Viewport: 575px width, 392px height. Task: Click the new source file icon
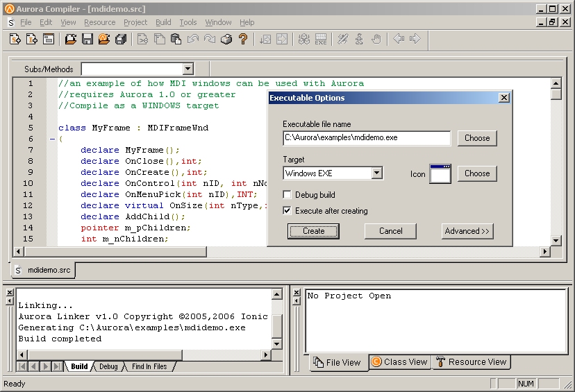point(15,40)
